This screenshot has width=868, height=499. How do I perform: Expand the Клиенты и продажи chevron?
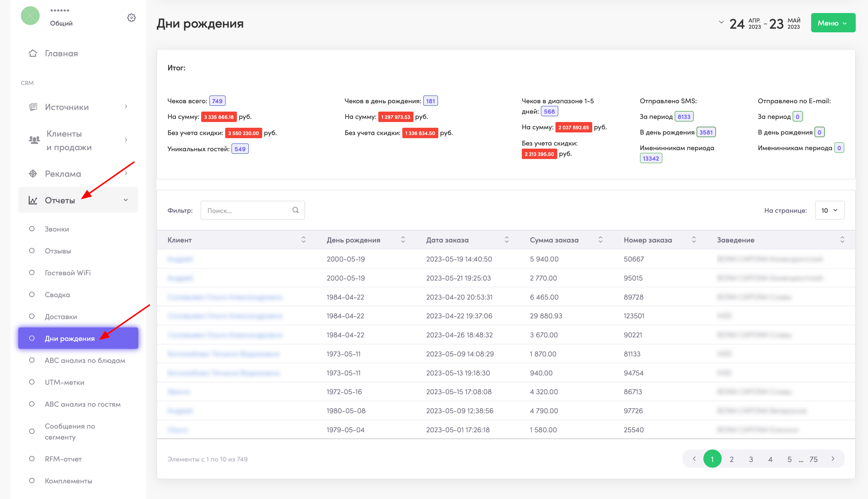[126, 140]
